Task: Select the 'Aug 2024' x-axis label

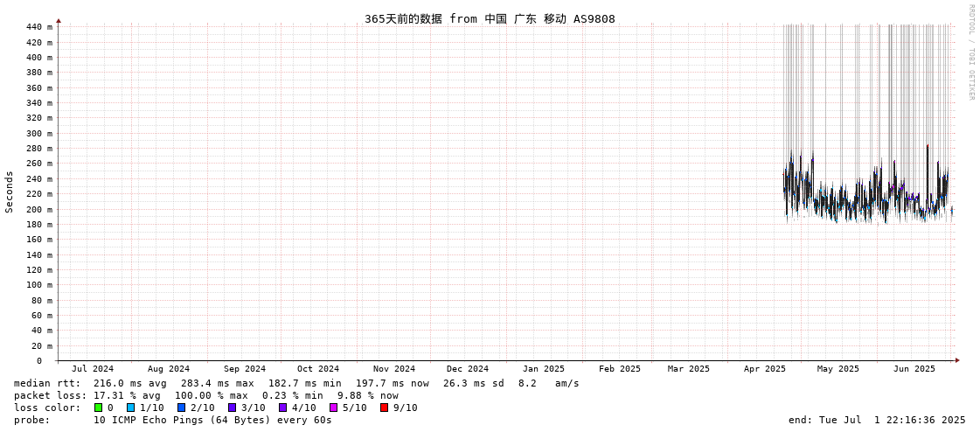Action: pos(169,369)
